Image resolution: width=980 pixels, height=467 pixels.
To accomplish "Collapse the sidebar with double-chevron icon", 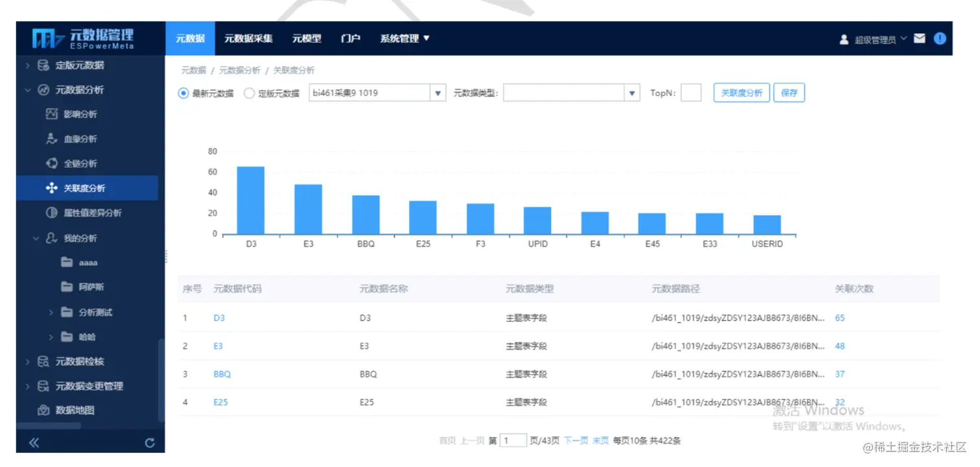I will click(34, 443).
